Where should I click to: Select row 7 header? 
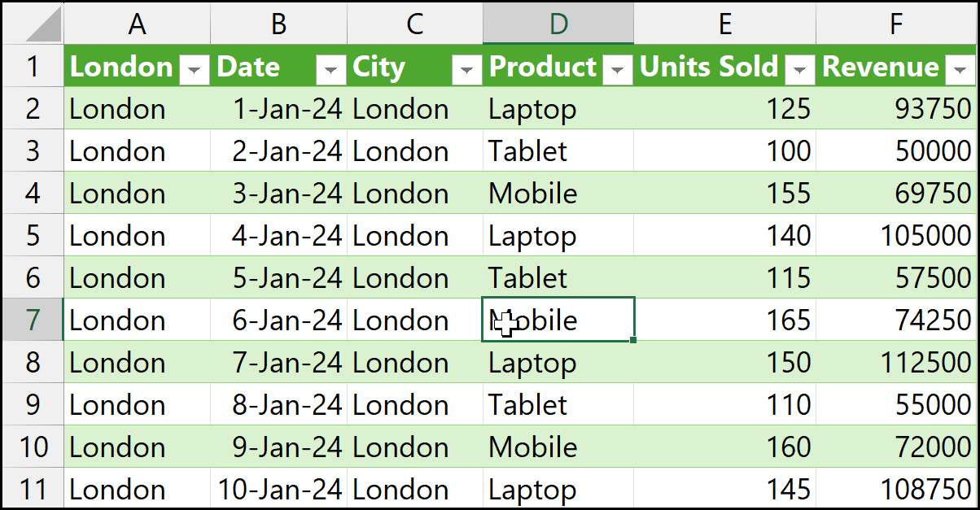pyautogui.click(x=33, y=320)
